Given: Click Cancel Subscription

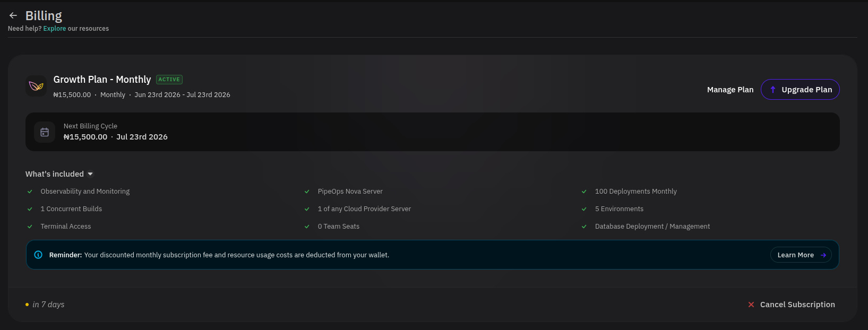Looking at the screenshot, I should pyautogui.click(x=792, y=305).
